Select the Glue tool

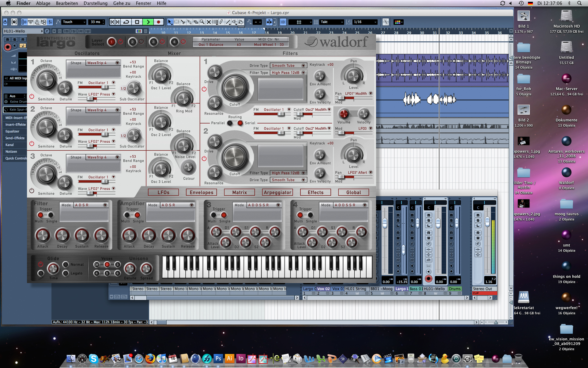click(x=190, y=22)
